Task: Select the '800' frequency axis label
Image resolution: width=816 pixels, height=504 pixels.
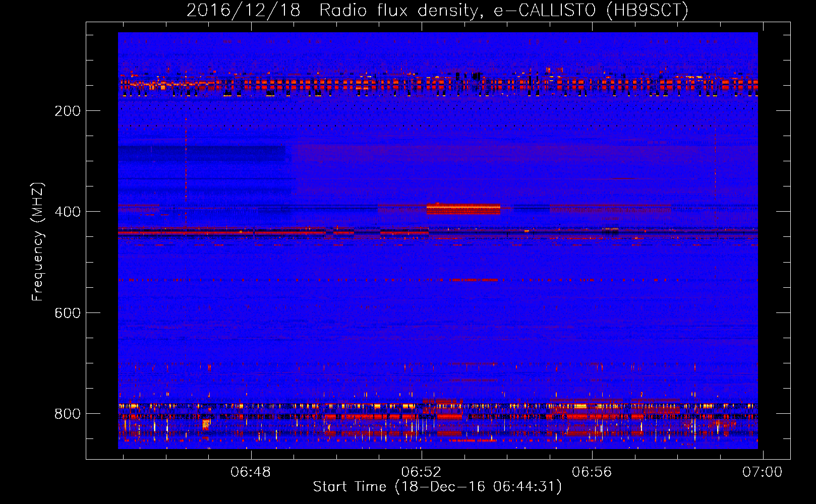Action: 68,414
